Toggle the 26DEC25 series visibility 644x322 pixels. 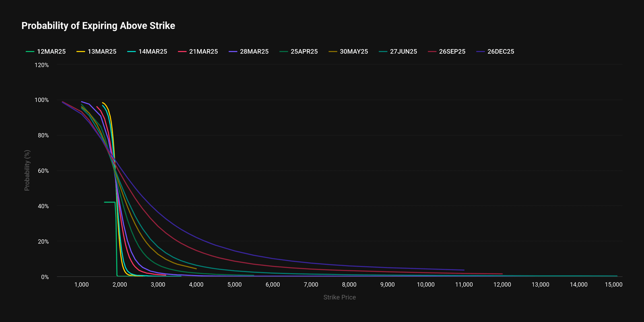point(495,52)
